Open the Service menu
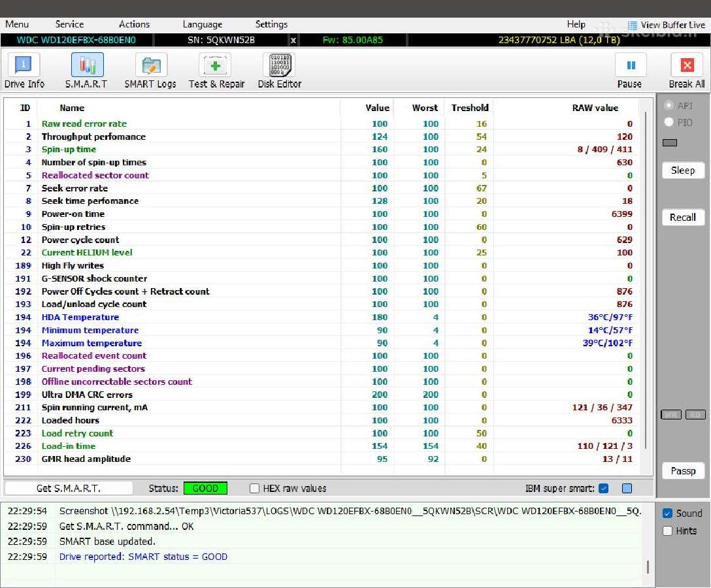The width and height of the screenshot is (711, 588). (x=69, y=24)
